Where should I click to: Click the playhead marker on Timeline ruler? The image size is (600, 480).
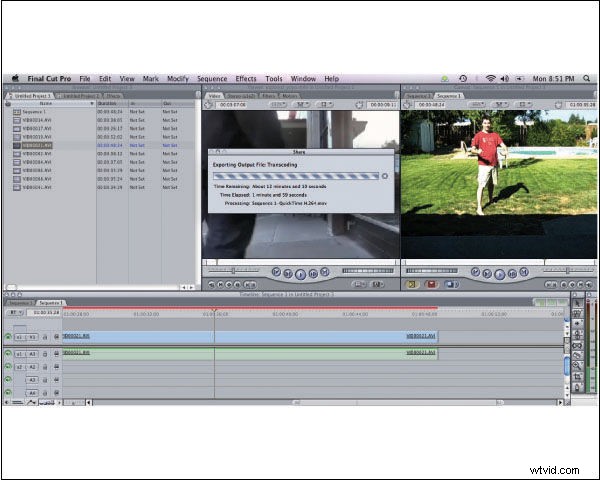click(x=214, y=310)
